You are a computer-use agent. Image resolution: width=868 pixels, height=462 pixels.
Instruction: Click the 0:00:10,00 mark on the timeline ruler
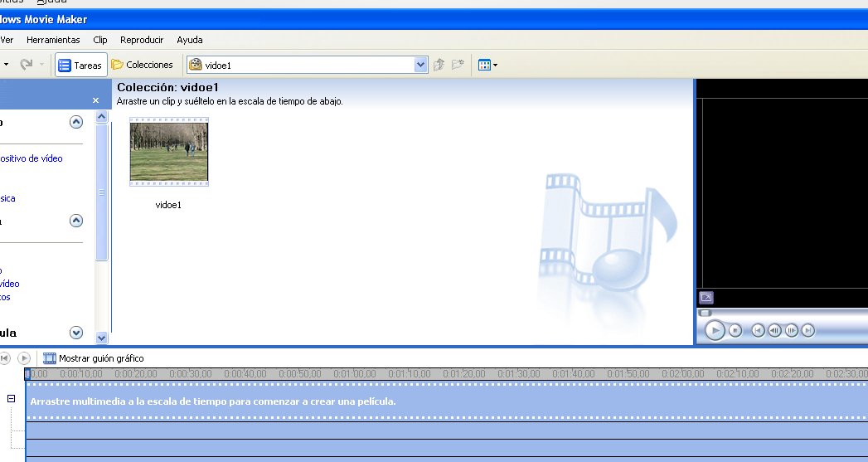coord(81,374)
